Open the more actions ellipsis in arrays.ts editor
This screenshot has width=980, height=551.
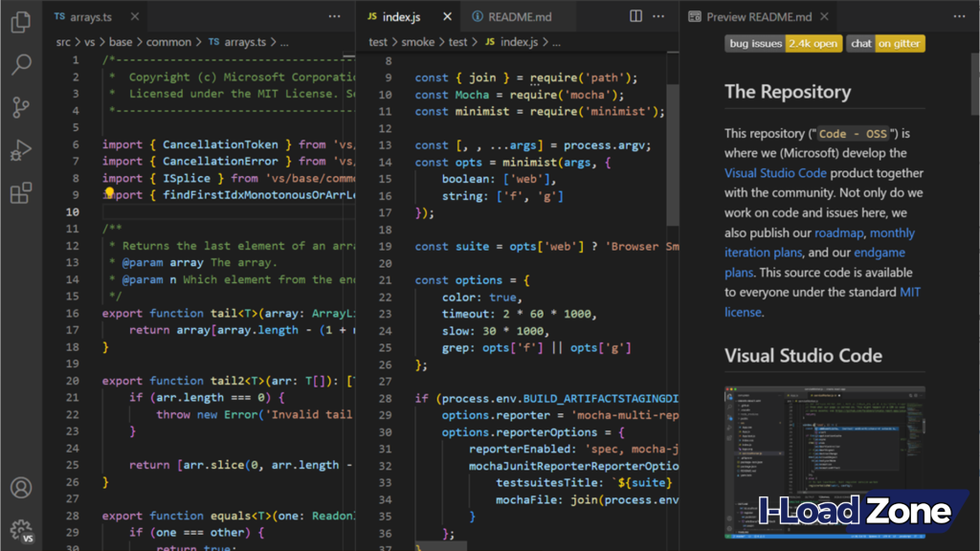click(336, 15)
